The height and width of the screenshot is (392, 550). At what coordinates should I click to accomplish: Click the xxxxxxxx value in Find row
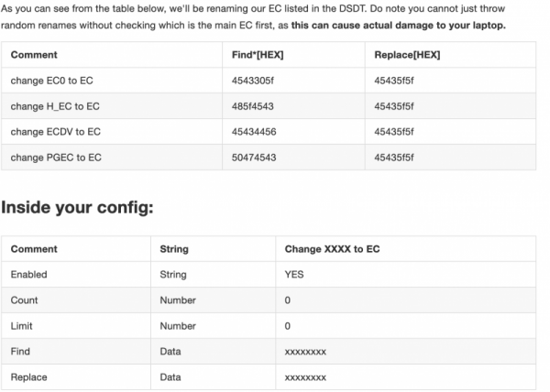(x=306, y=351)
